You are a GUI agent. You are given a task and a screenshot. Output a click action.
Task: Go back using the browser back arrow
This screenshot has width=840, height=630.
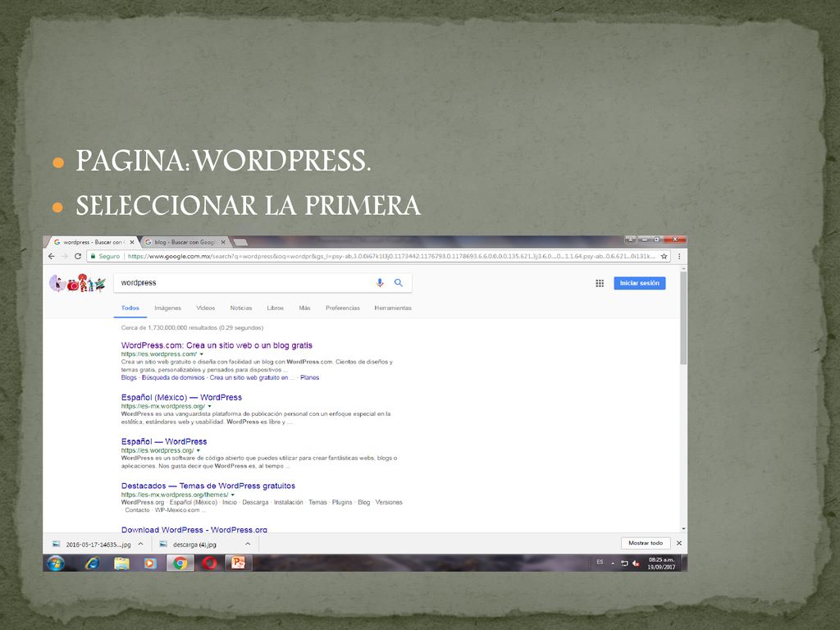(52, 256)
